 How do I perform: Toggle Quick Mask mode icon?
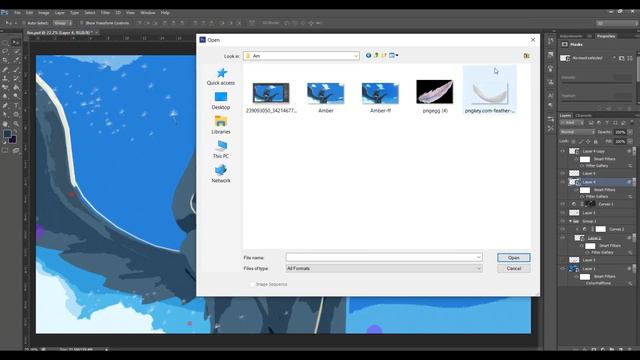5,151
